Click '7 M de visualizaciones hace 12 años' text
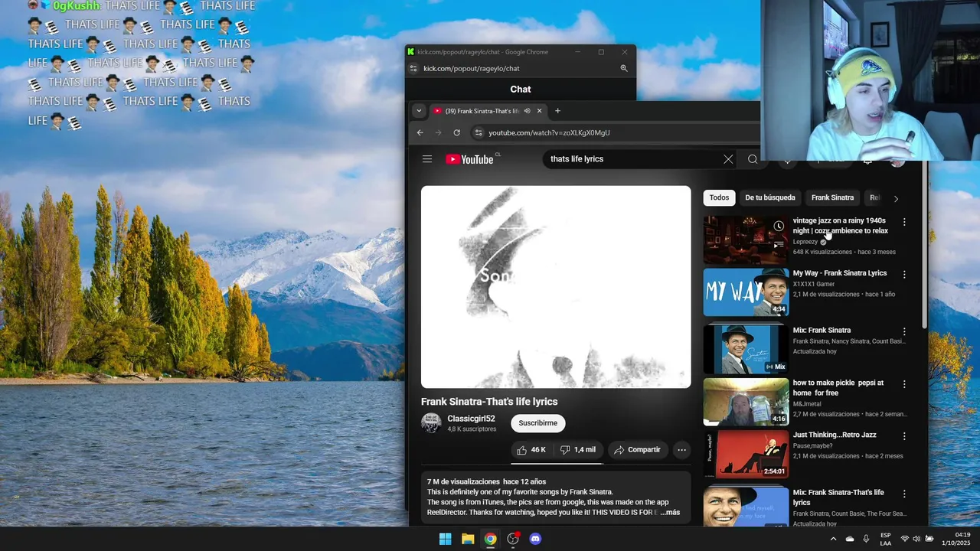The height and width of the screenshot is (551, 980). [x=486, y=481]
